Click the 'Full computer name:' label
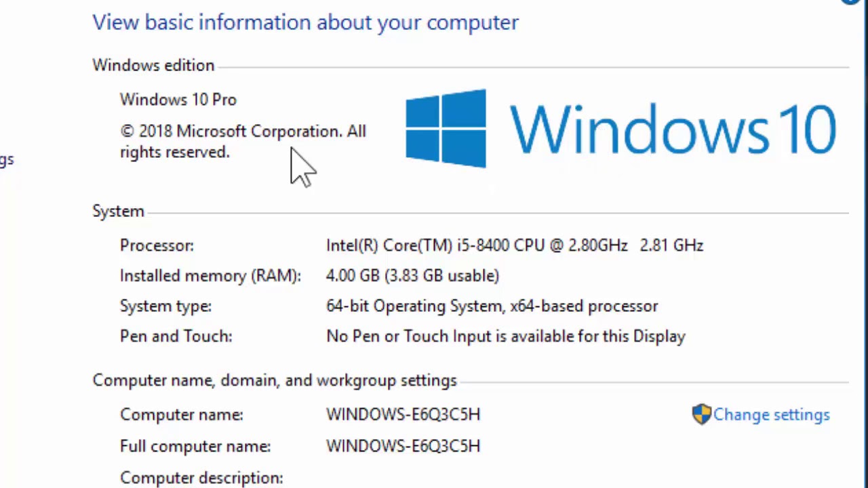Image resolution: width=868 pixels, height=488 pixels. coord(195,447)
